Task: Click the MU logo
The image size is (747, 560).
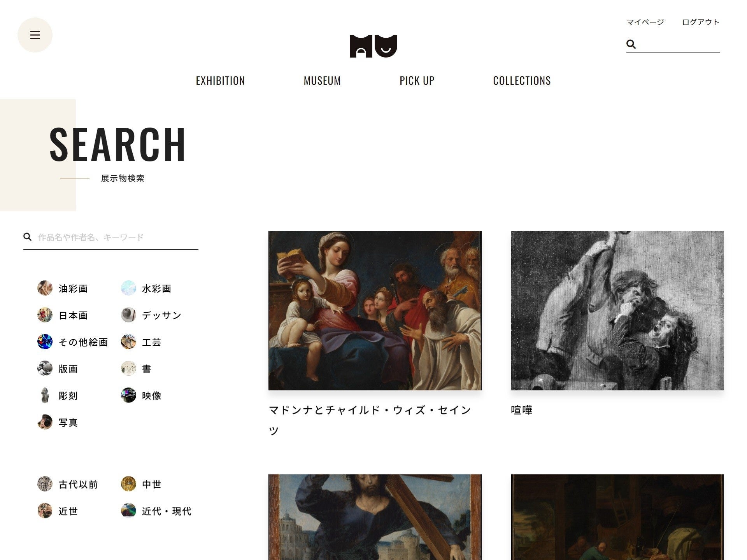Action: pyautogui.click(x=373, y=46)
